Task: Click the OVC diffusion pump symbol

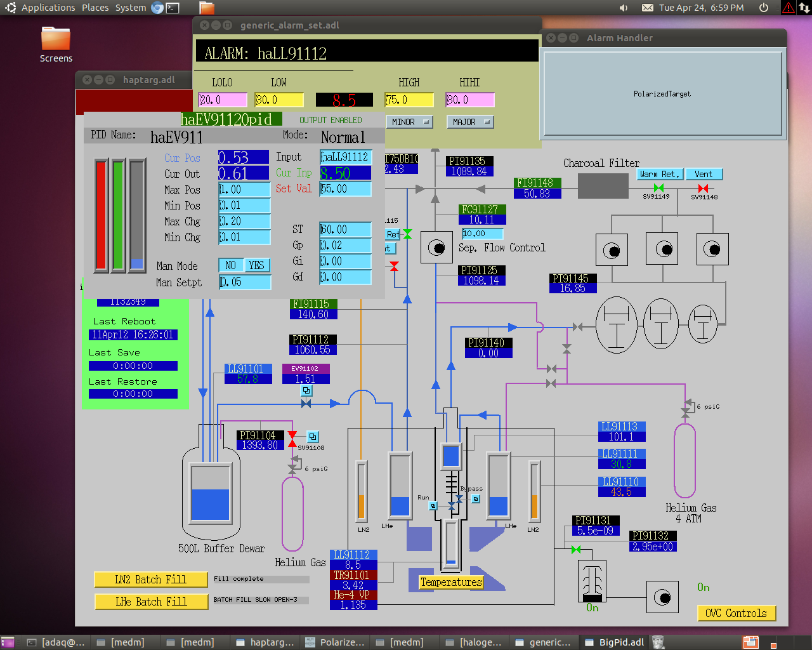Action: pyautogui.click(x=592, y=581)
